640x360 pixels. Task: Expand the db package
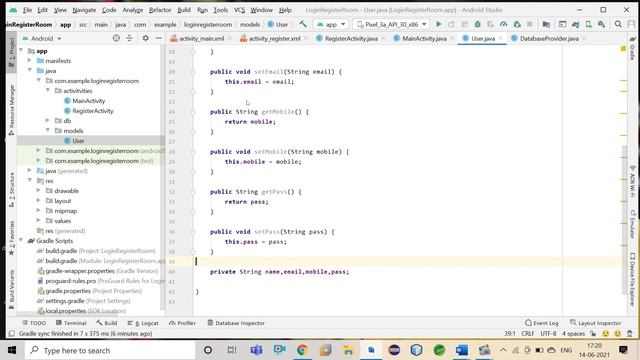47,120
